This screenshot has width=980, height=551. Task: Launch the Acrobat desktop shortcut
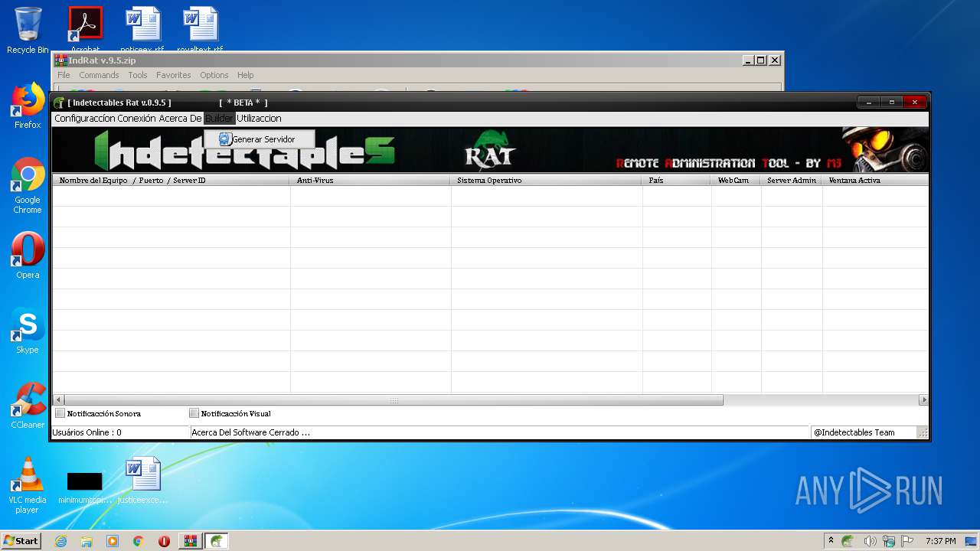click(x=85, y=29)
